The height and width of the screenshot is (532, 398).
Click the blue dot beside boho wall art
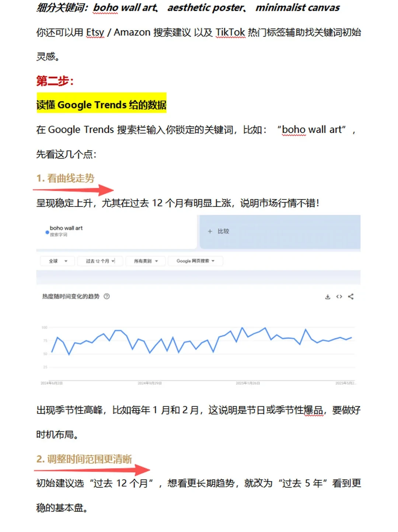tap(47, 232)
